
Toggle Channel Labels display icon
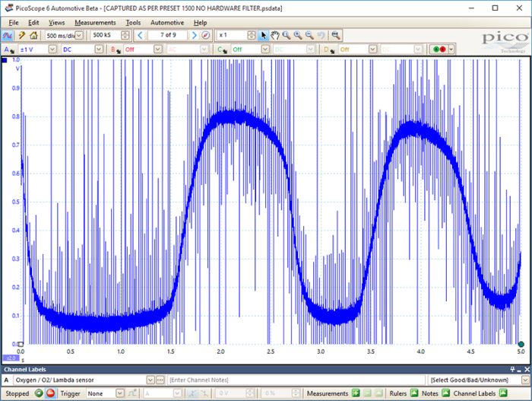(503, 393)
